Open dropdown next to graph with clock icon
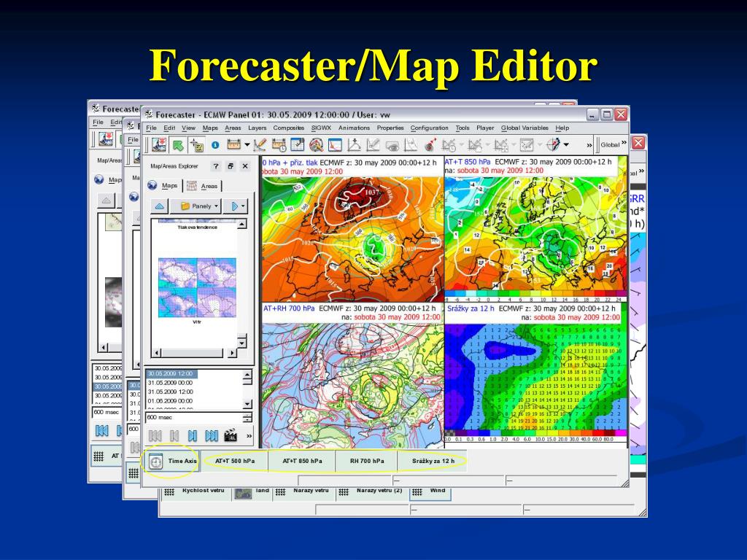 click(461, 145)
